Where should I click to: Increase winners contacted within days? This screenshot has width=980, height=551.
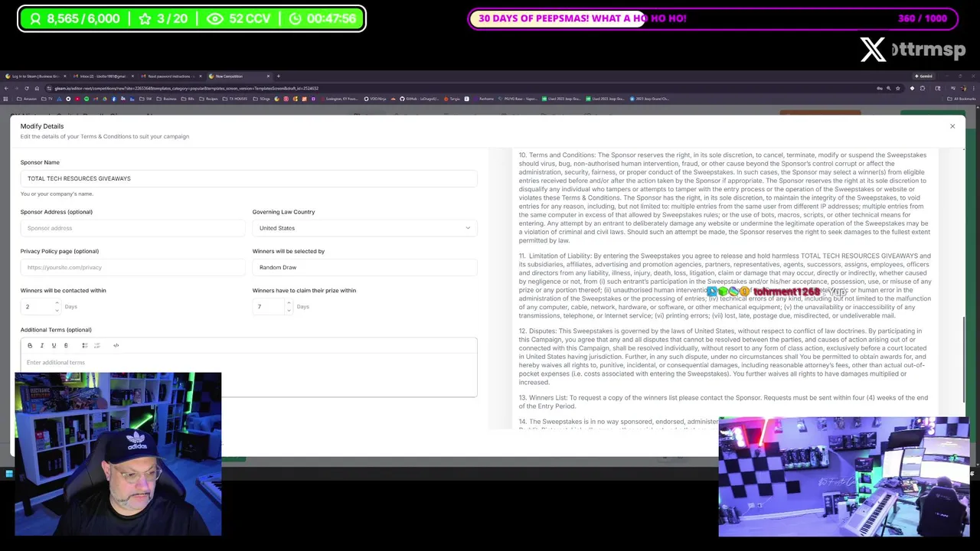[x=57, y=303]
